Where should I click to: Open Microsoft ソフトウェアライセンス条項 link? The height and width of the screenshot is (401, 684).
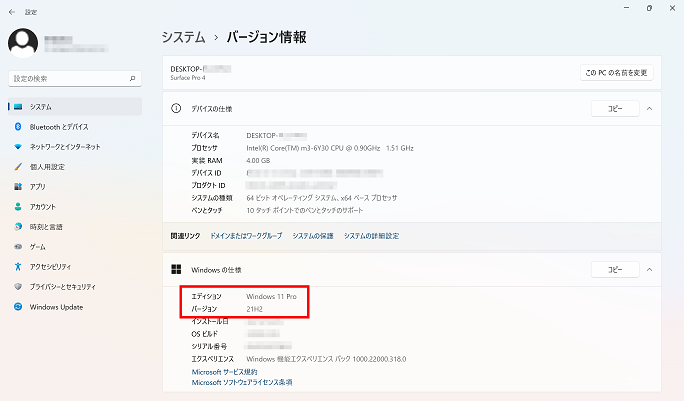point(242,383)
